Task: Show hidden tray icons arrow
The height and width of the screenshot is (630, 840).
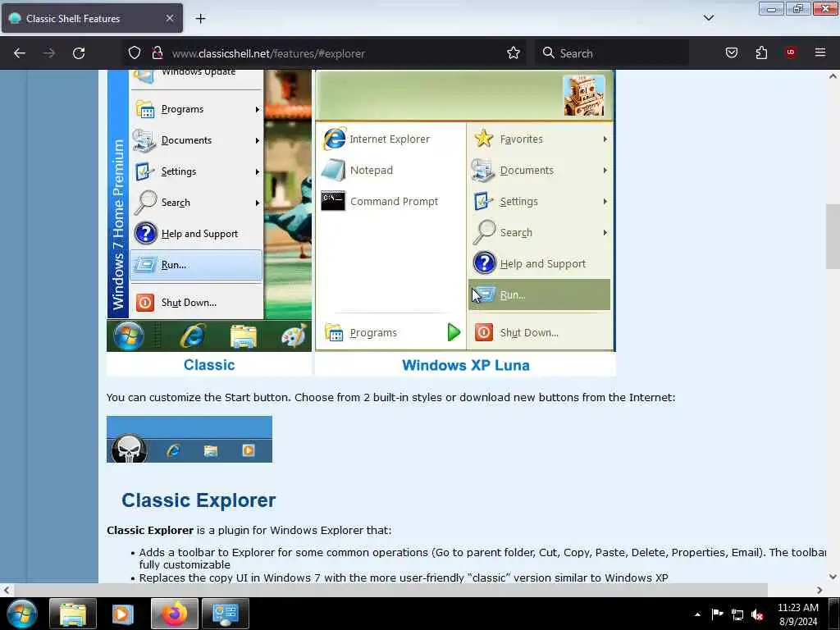Action: point(697,614)
